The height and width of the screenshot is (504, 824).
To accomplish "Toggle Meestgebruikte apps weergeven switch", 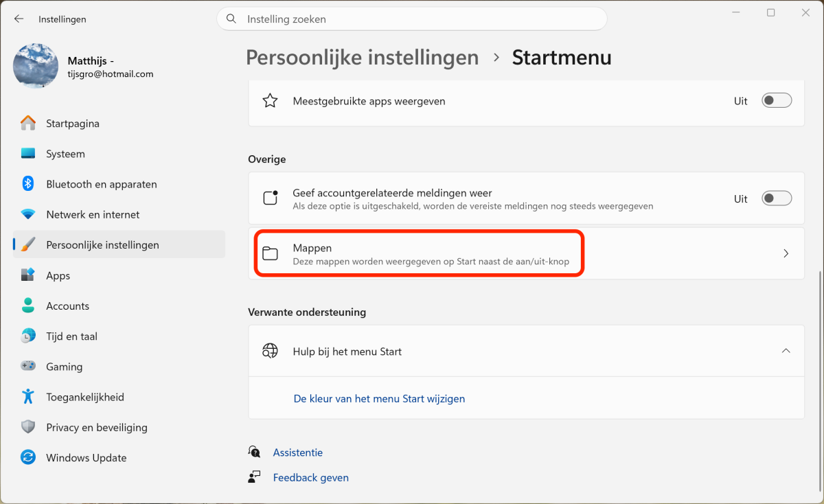I will tap(777, 101).
